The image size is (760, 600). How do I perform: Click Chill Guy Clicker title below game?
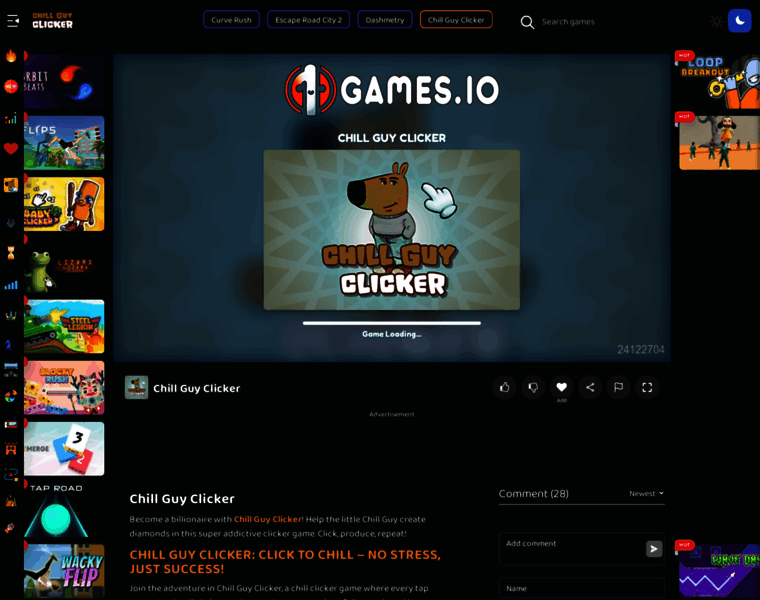pyautogui.click(x=196, y=388)
